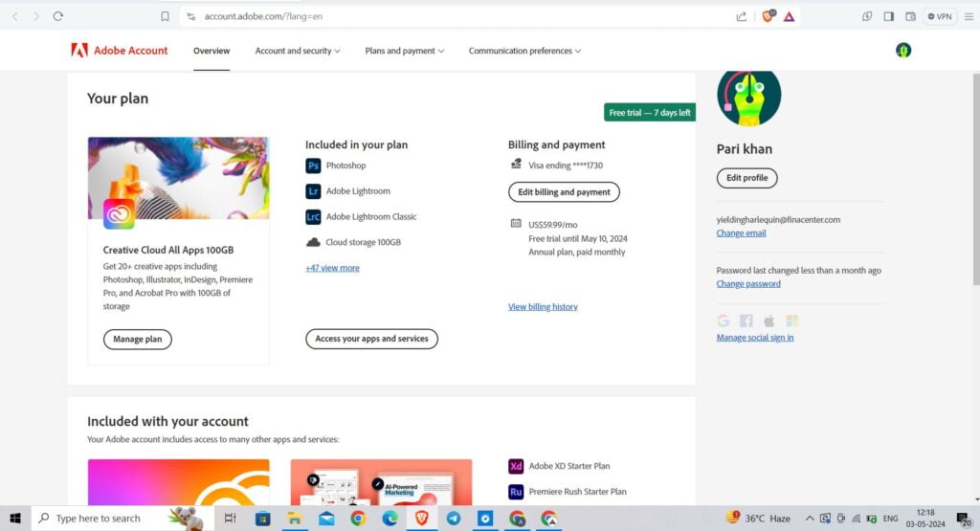
Task: Click the Brave Rewards triangle icon
Action: click(x=790, y=16)
